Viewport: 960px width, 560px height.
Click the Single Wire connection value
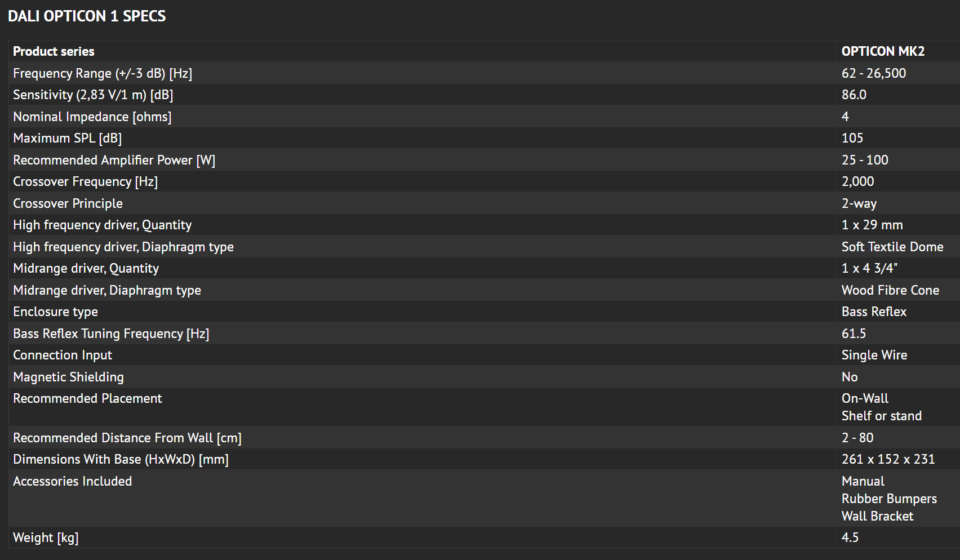874,355
